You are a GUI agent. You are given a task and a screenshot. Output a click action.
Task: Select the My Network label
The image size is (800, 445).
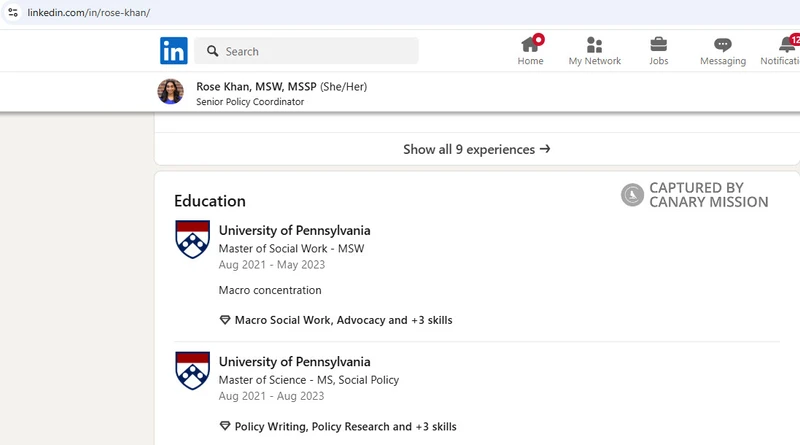click(x=594, y=61)
